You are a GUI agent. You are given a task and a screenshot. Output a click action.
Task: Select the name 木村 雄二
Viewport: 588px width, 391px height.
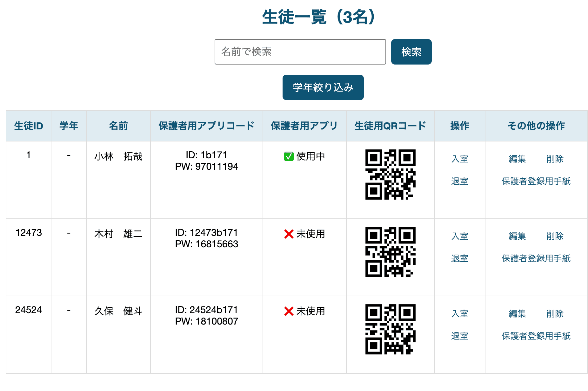(x=118, y=234)
